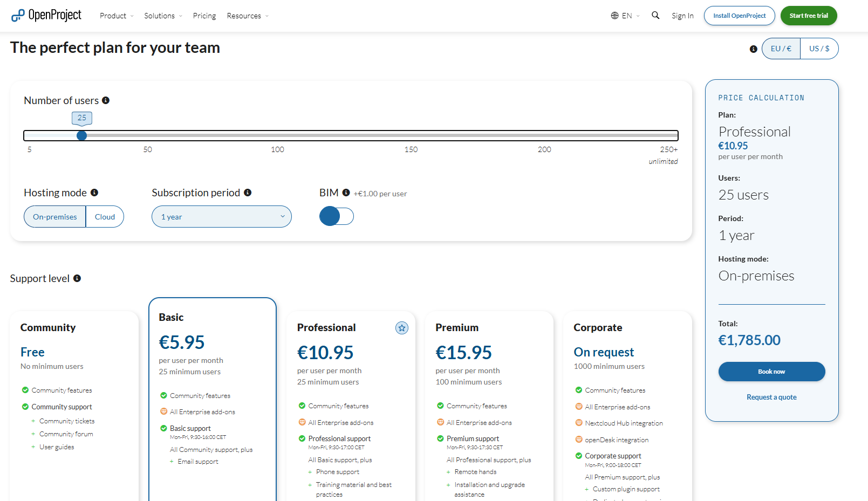Expand the Resources menu

[x=248, y=16]
